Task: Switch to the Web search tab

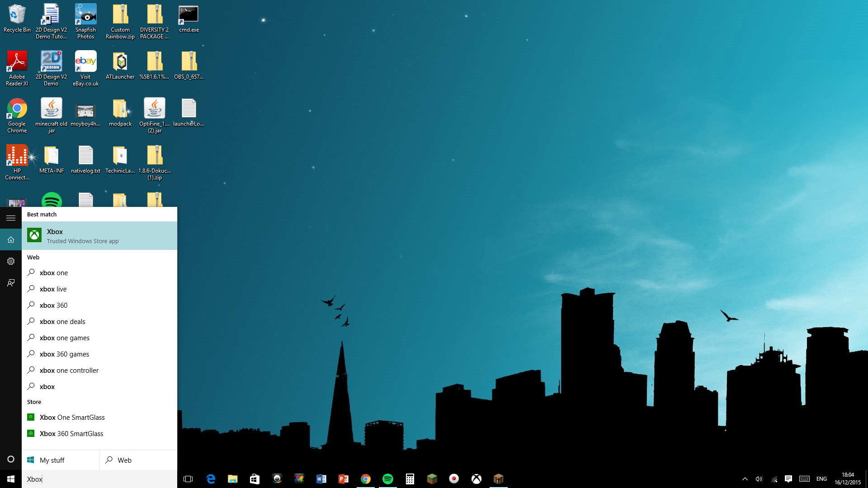Action: click(138, 460)
